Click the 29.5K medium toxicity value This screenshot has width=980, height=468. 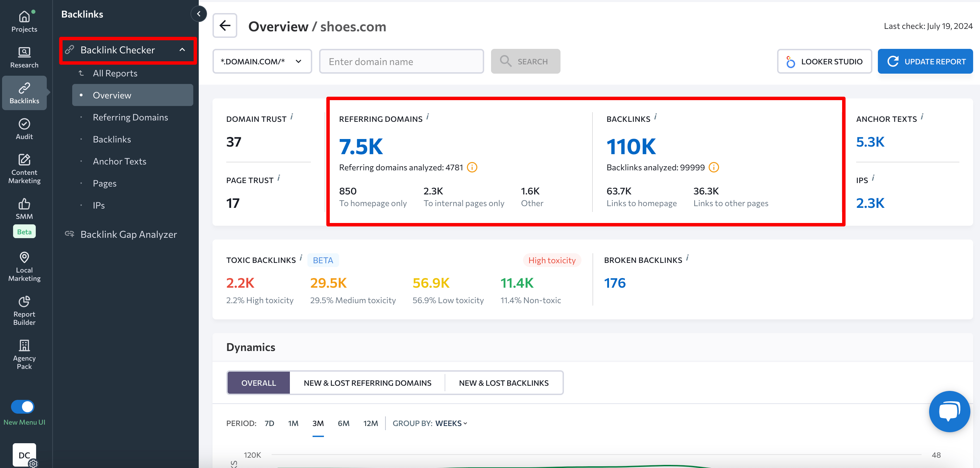(x=328, y=283)
